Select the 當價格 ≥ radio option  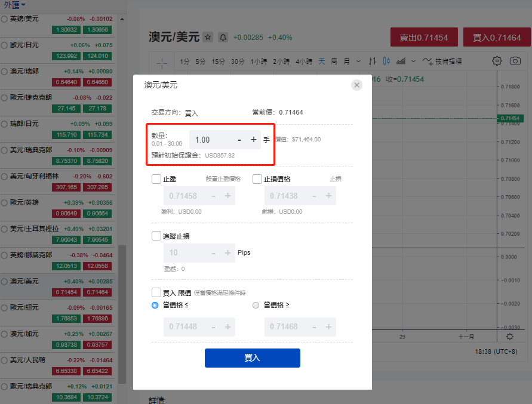[256, 305]
